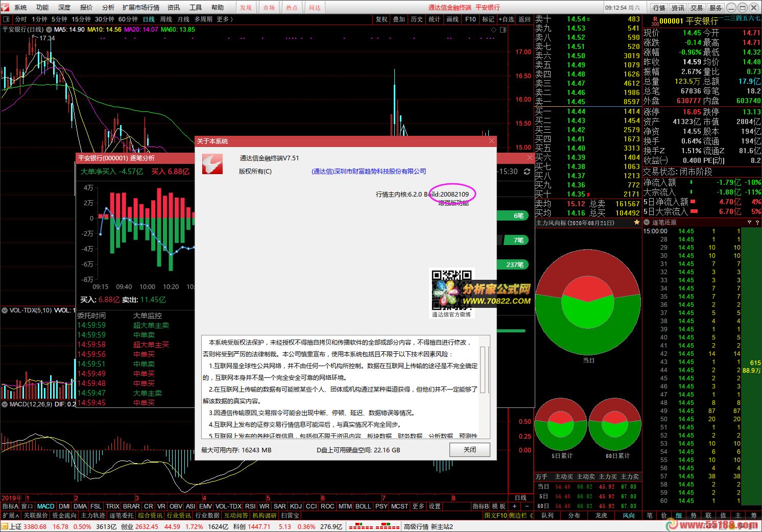Open 逐笔委托 tab
Screen dimensions: 762x532
tap(122, 516)
